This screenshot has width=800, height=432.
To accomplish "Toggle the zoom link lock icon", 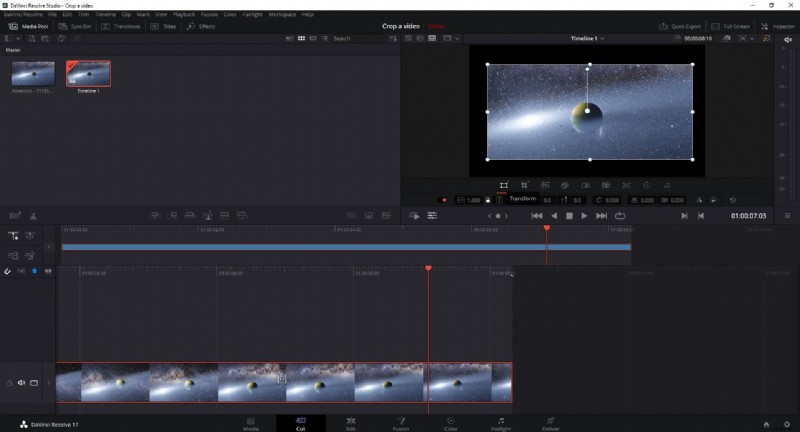I will click(x=488, y=200).
